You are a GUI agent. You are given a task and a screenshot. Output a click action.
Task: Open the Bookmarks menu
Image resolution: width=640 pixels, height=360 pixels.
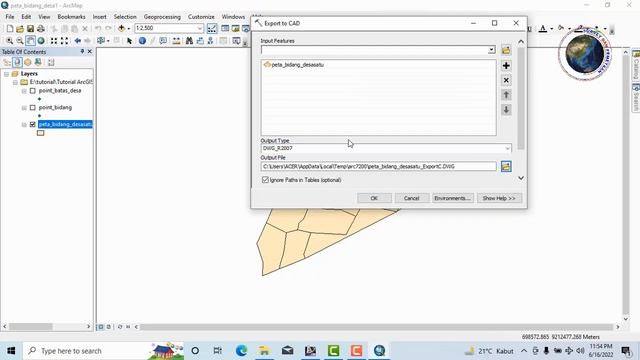[71, 17]
